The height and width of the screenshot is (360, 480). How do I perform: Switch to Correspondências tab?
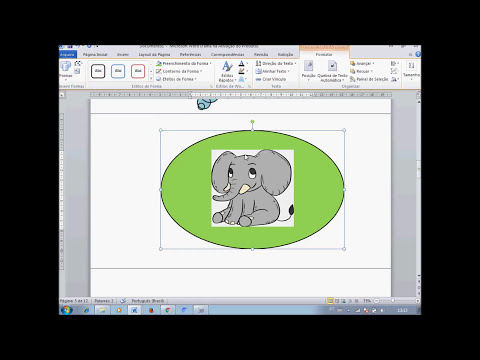pos(227,54)
